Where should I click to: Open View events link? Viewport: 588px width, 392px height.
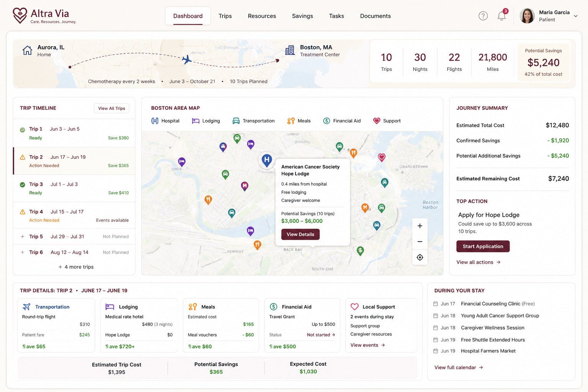pyautogui.click(x=367, y=345)
